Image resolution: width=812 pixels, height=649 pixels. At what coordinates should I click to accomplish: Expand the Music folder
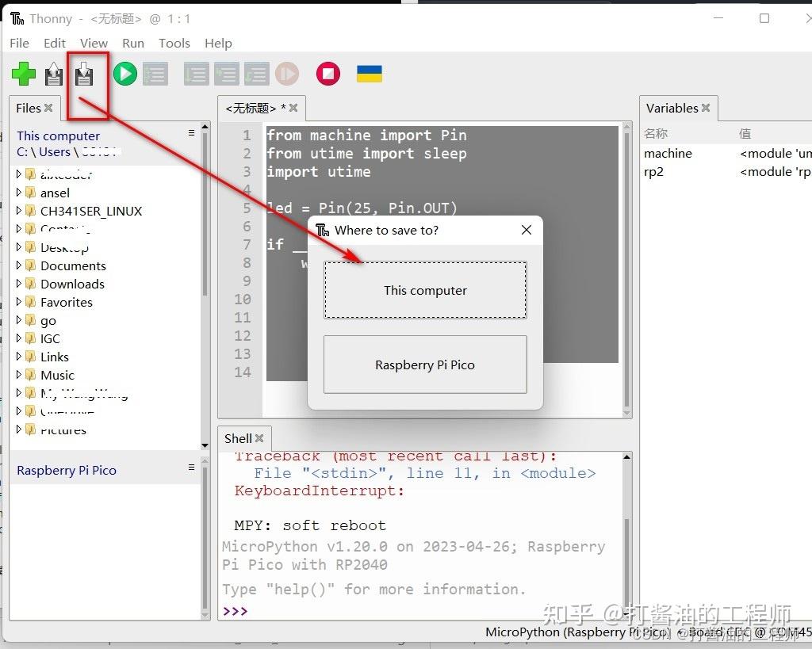pos(19,374)
